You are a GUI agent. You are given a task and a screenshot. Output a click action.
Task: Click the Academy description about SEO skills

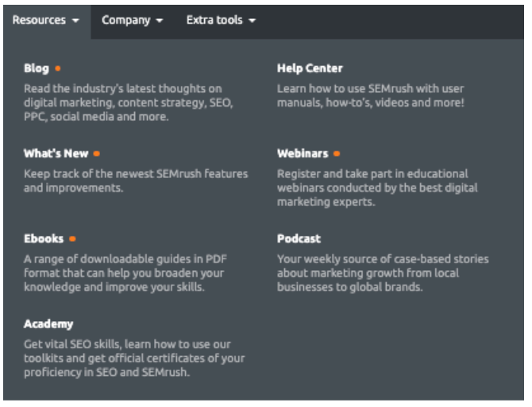click(134, 358)
